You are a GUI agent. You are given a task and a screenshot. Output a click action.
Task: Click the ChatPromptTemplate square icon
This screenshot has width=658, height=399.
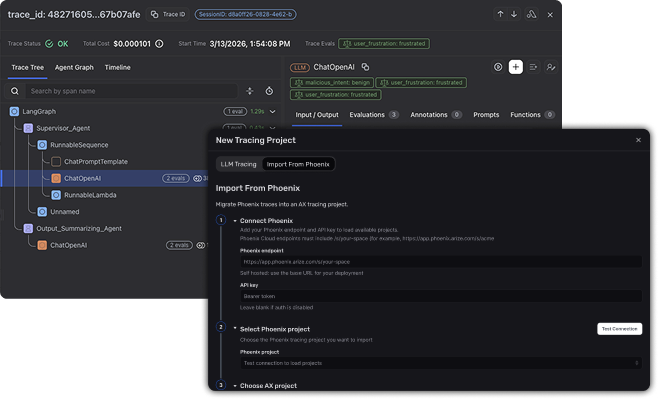(x=56, y=162)
